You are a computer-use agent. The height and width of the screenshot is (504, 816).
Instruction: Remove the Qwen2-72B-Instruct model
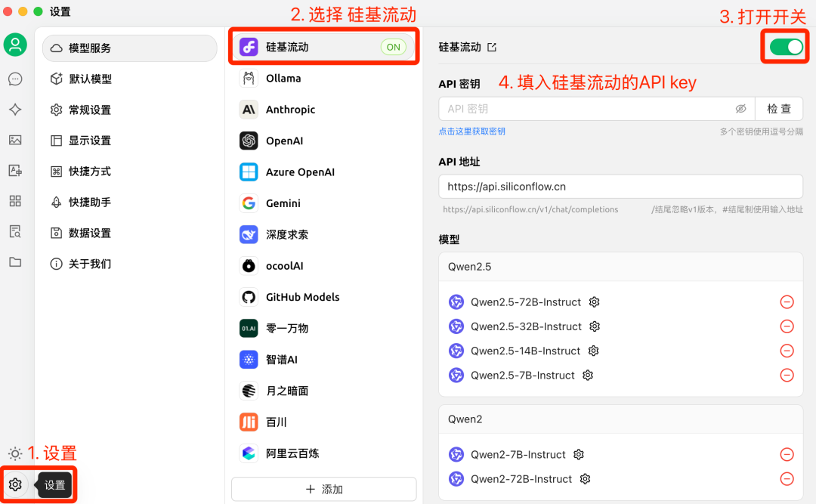(x=787, y=479)
